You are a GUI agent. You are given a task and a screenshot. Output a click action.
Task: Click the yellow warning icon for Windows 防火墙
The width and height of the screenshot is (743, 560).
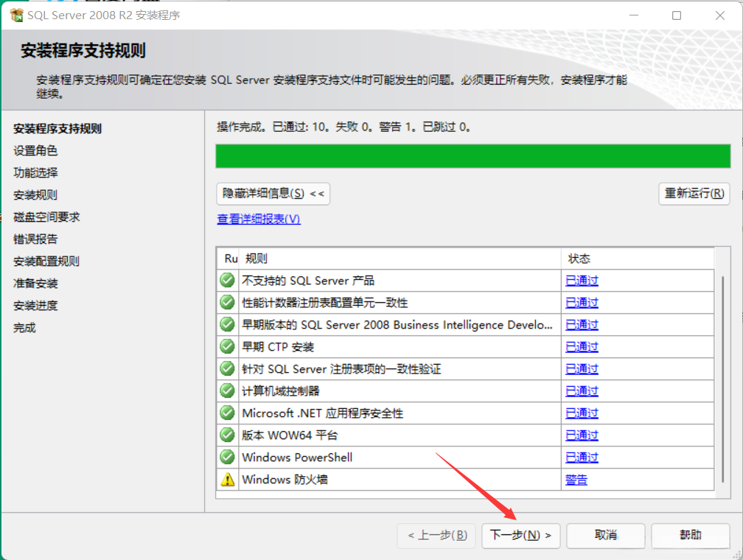tap(228, 480)
